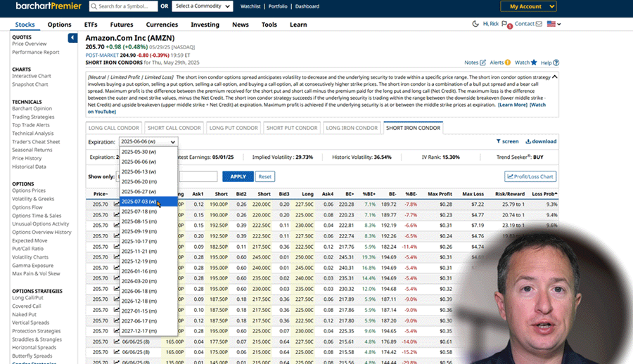Collapse the strategy description chevron
The image size is (633, 364).
555,77
